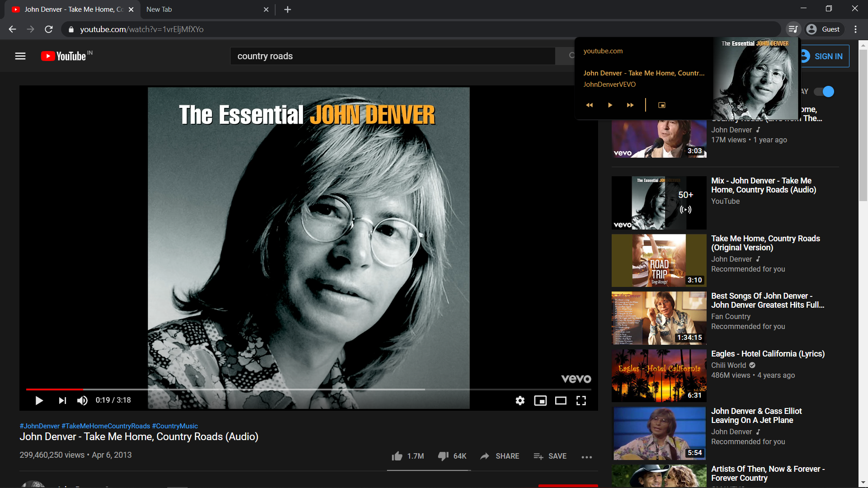Screen dimensions: 868x488
Task: Share the video with SHARE arrow
Action: [500, 456]
